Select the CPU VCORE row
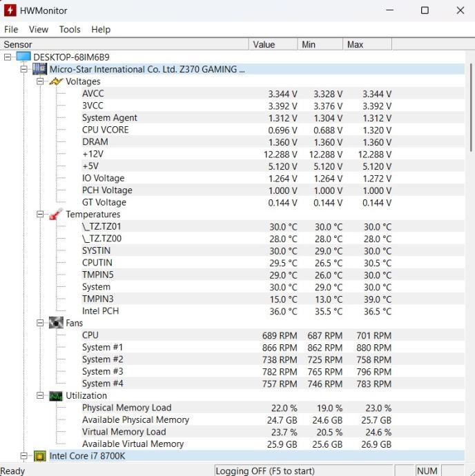475x476 pixels. (273, 130)
